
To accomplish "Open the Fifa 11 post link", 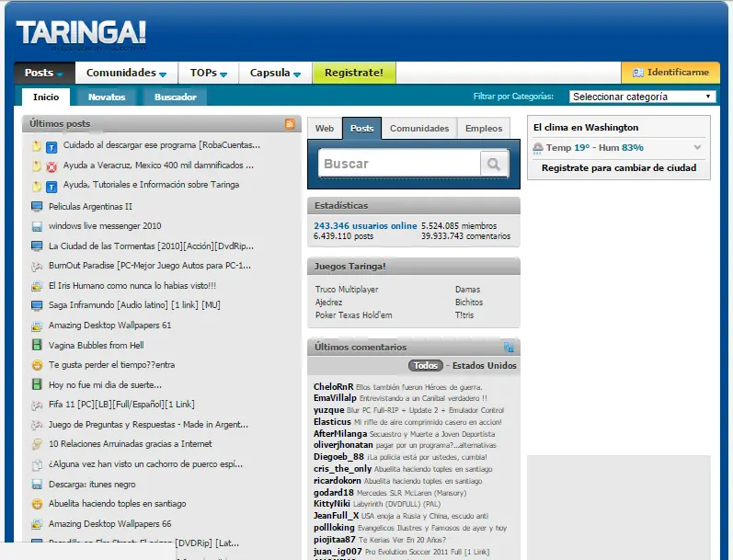I will [x=121, y=405].
